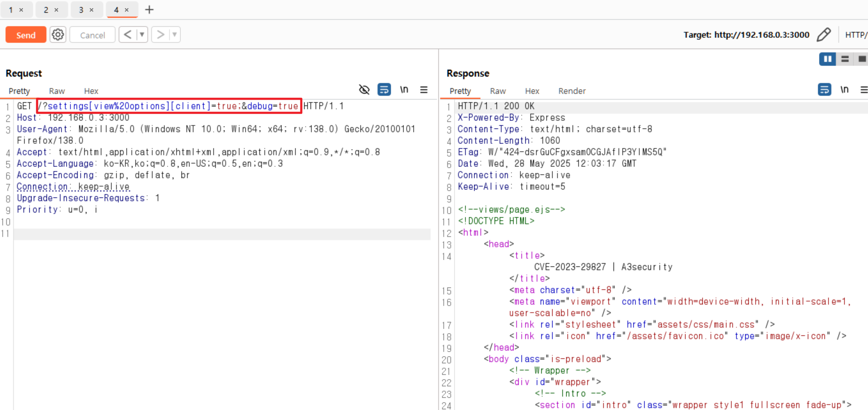Open Response Hex view tab
The height and width of the screenshot is (410, 868).
[532, 91]
